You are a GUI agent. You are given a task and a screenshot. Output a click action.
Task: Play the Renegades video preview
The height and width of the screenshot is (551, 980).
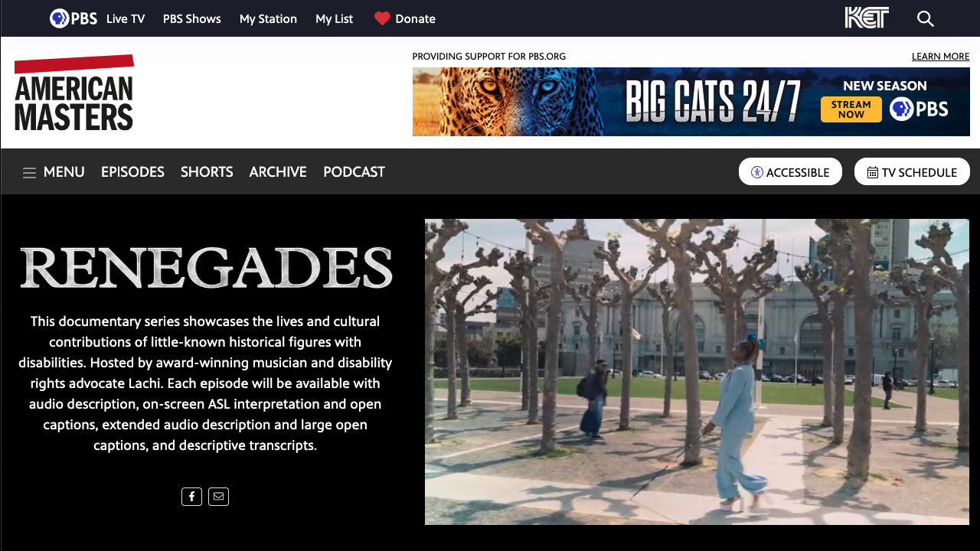697,372
